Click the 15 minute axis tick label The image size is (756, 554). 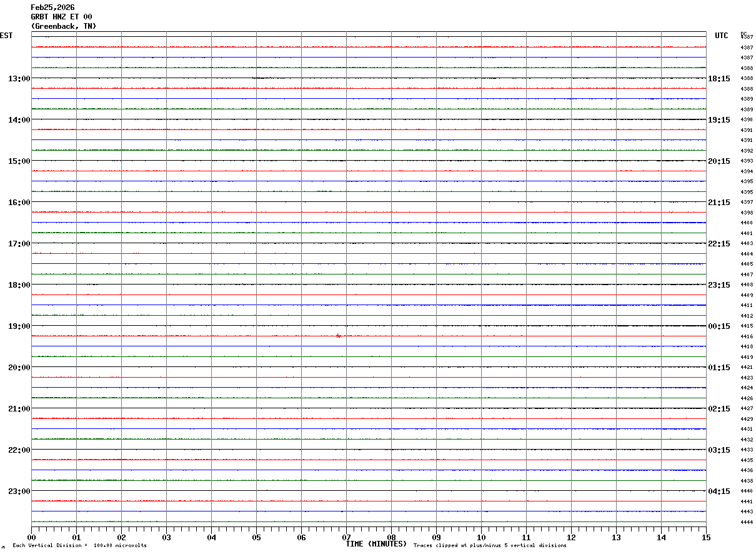click(706, 537)
